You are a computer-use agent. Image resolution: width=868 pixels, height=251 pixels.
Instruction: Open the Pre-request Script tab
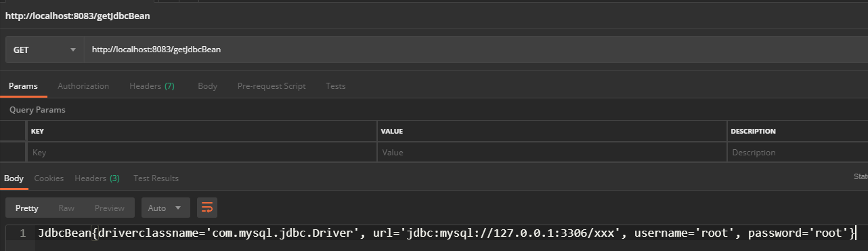[272, 86]
